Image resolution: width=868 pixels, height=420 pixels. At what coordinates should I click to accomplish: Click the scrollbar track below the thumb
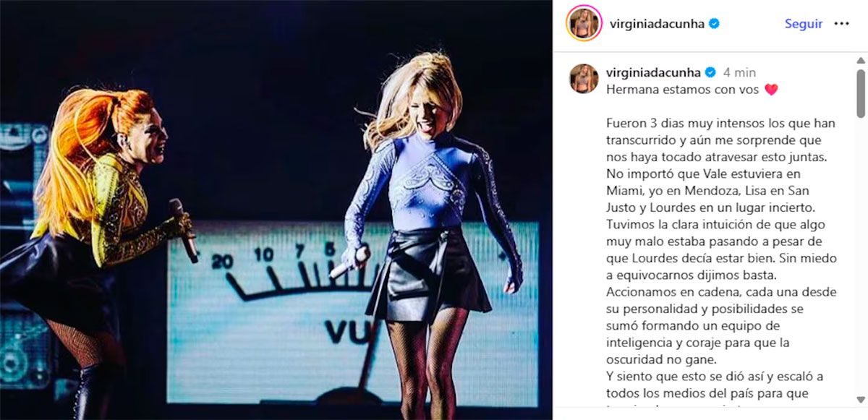pyautogui.click(x=861, y=267)
